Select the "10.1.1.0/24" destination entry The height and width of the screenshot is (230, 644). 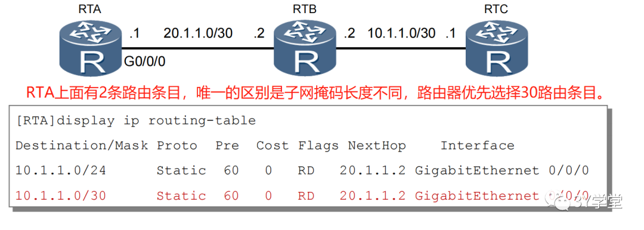point(61,170)
